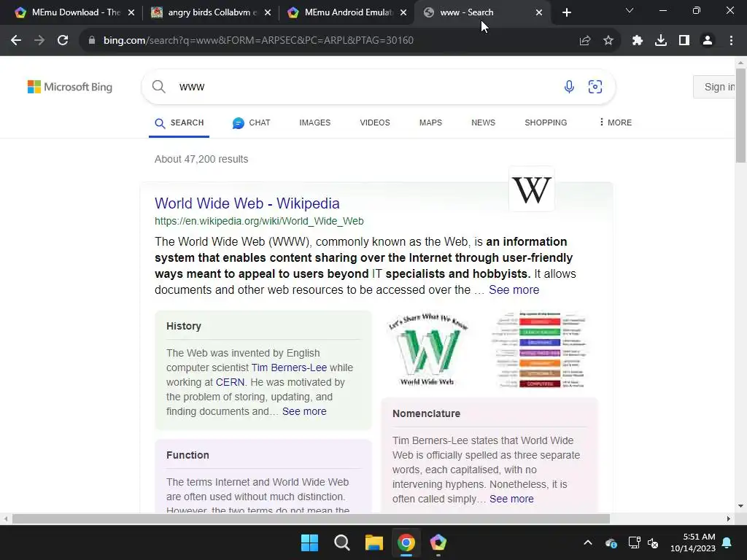Open a new tab with plus button
Screen dimensions: 747x560
tap(566, 12)
